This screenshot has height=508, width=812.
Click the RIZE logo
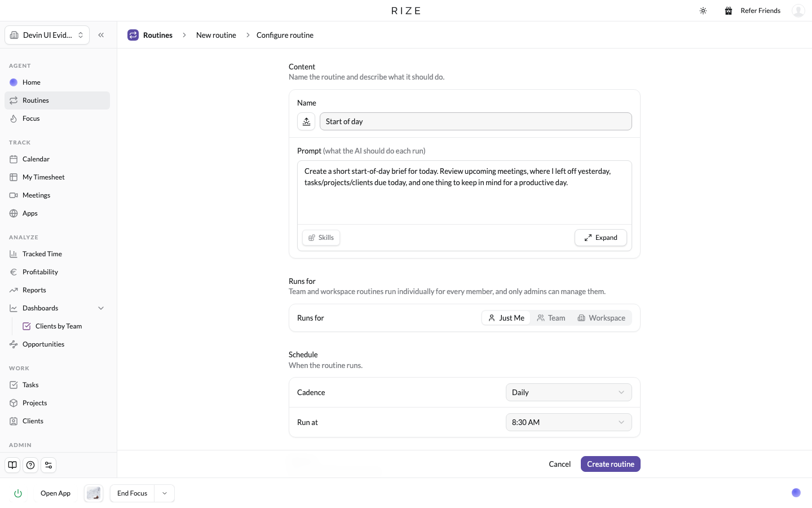[x=406, y=11]
